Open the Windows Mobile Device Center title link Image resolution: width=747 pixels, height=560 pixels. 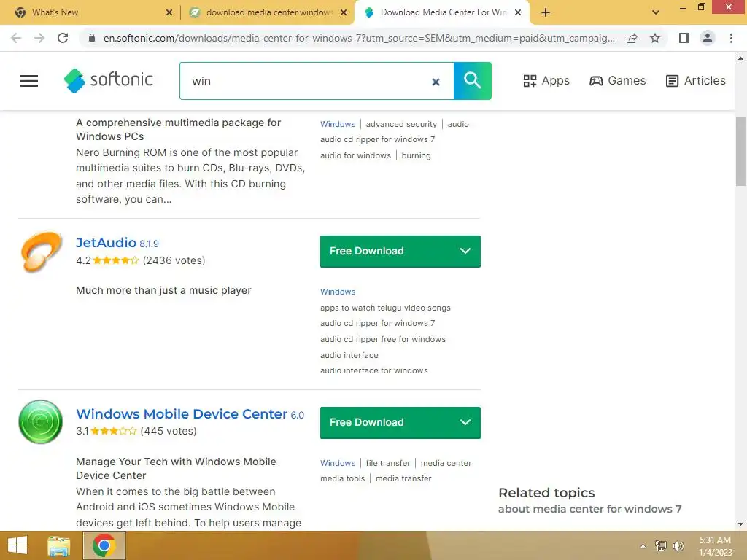[x=182, y=414]
